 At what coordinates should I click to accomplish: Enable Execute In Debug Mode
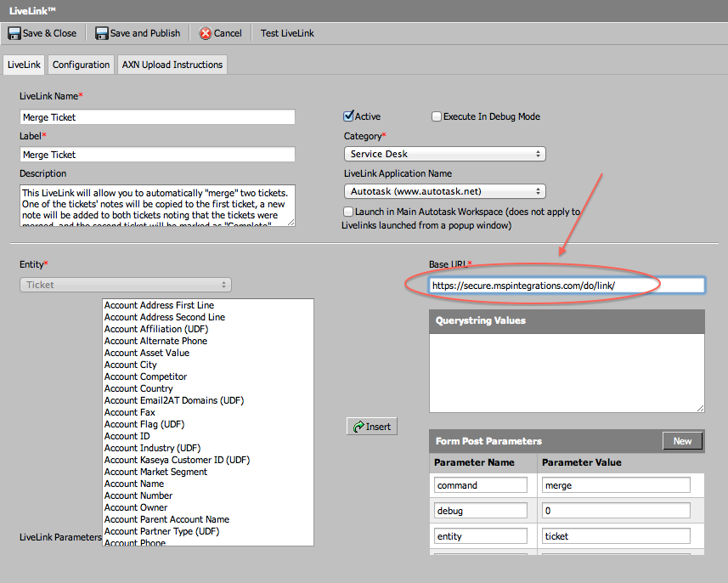pos(437,116)
